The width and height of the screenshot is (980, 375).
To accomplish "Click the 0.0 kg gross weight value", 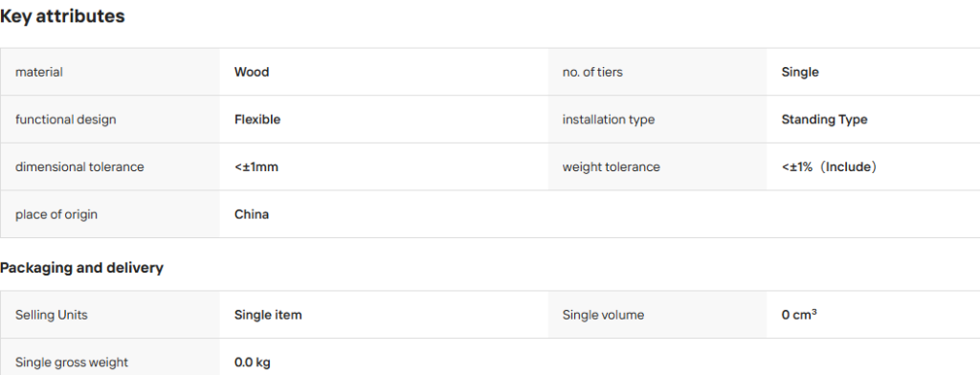I will point(253,363).
